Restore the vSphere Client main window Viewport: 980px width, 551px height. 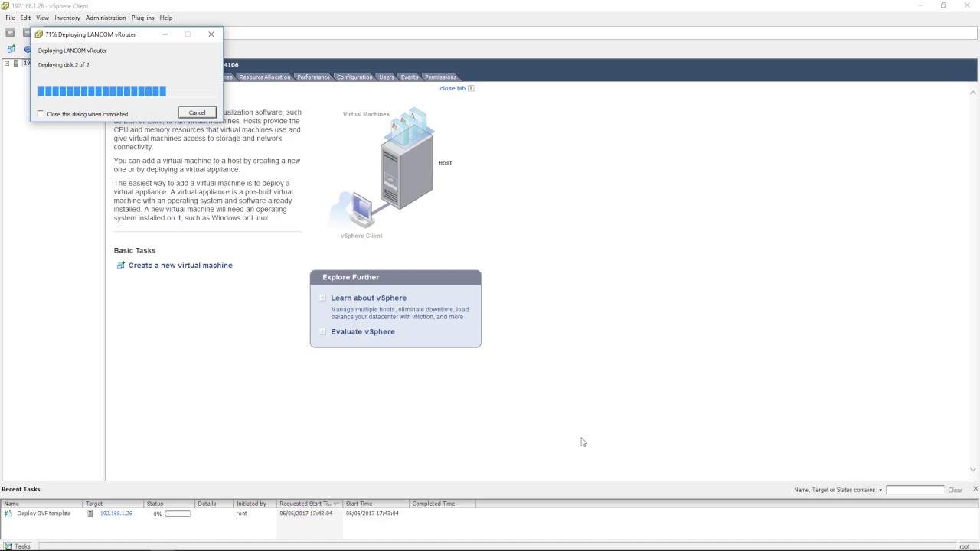pyautogui.click(x=944, y=5)
